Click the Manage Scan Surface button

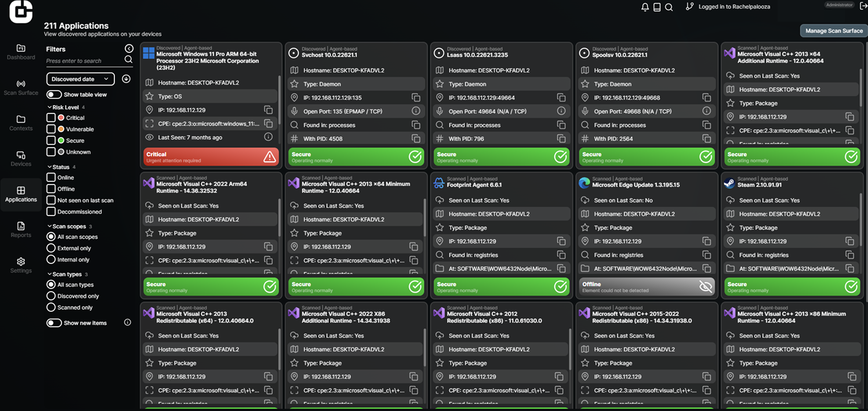pyautogui.click(x=833, y=31)
